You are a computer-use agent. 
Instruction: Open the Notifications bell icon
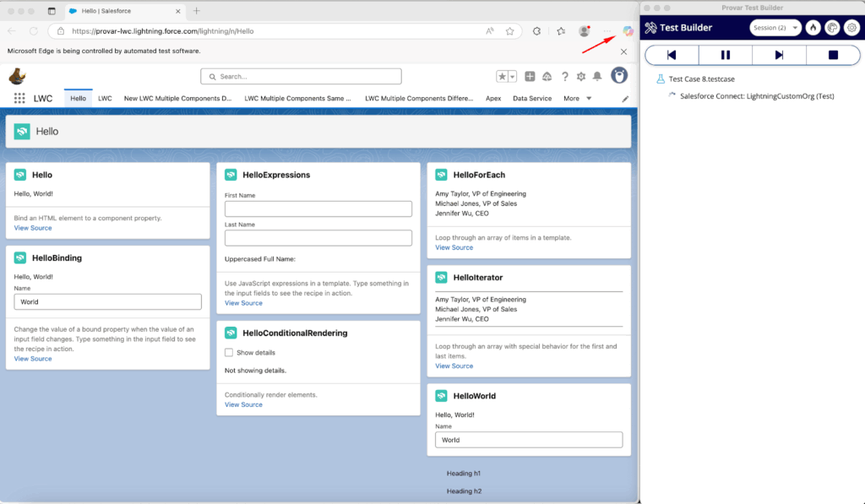coord(597,77)
